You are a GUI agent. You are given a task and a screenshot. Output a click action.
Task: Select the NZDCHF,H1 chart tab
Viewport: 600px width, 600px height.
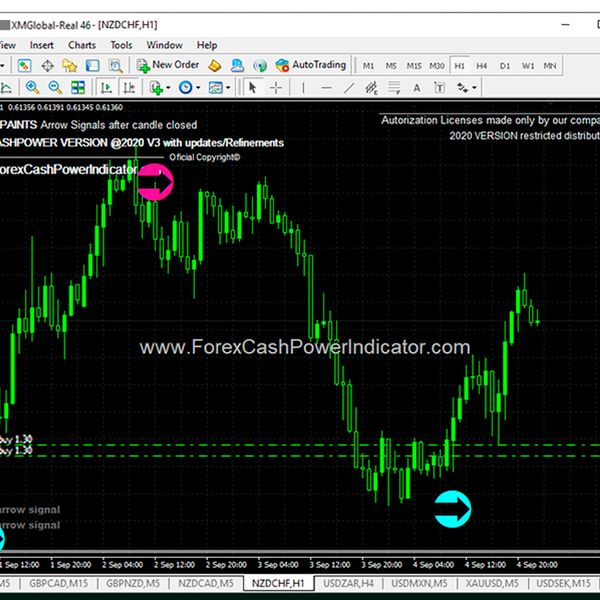pyautogui.click(x=278, y=583)
